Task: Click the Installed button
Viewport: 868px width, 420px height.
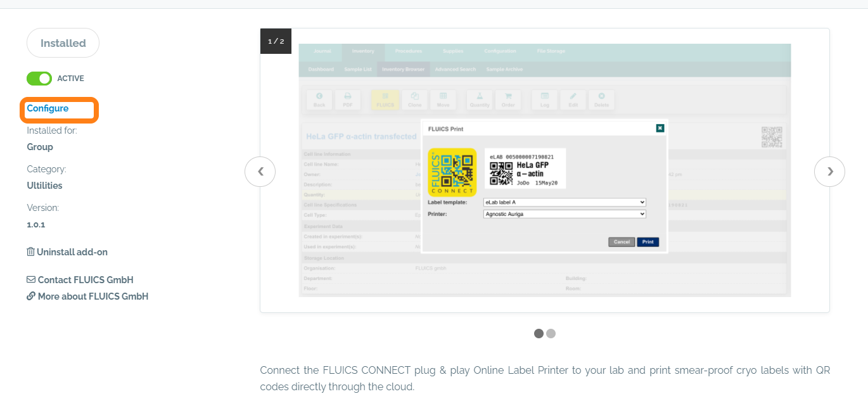Action: click(x=63, y=43)
